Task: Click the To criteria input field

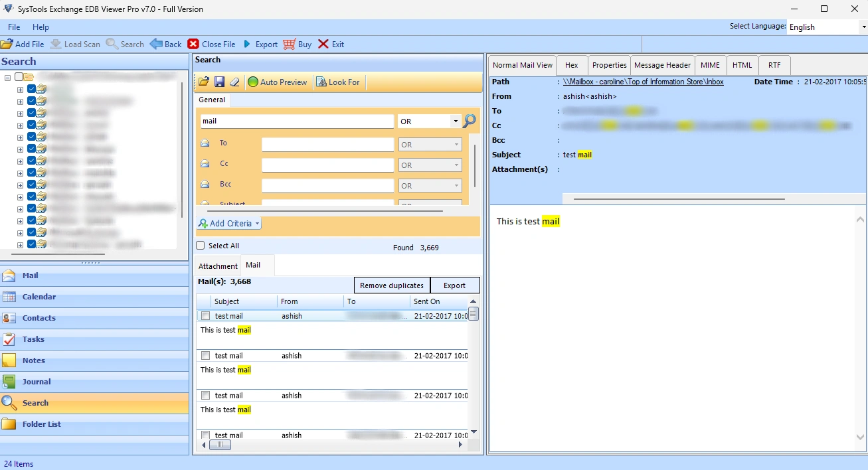Action: 327,145
